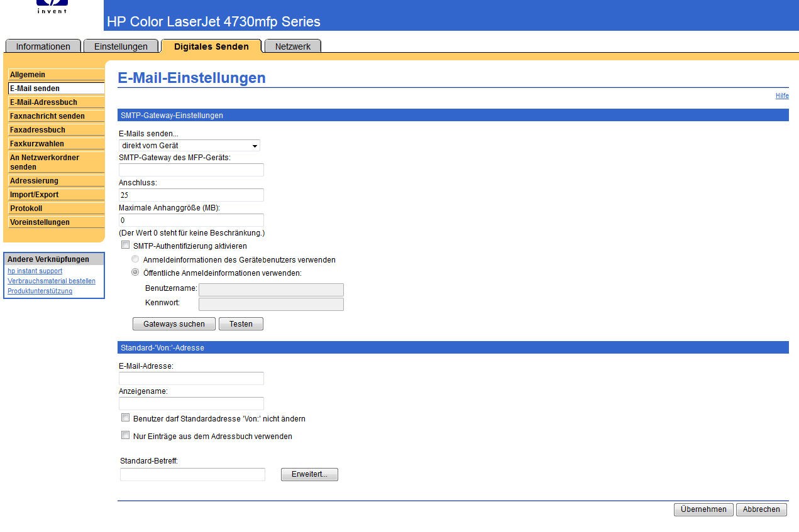Click the Standard-Betreff field

(x=192, y=474)
